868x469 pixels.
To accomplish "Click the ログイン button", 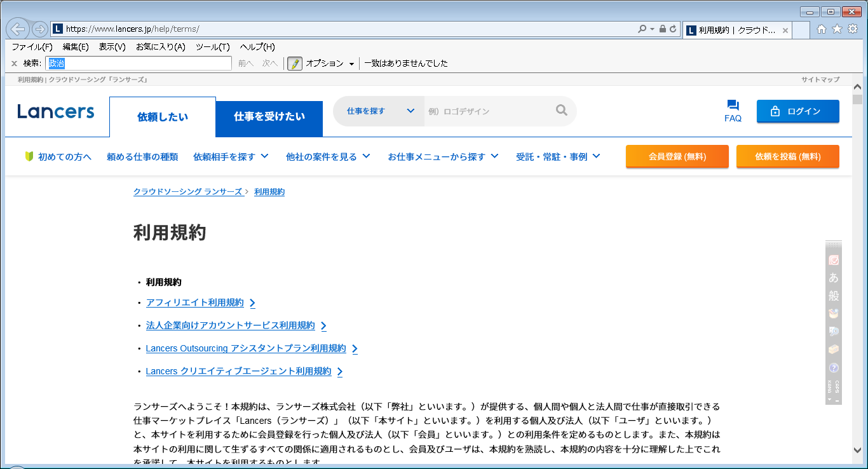I will [797, 111].
